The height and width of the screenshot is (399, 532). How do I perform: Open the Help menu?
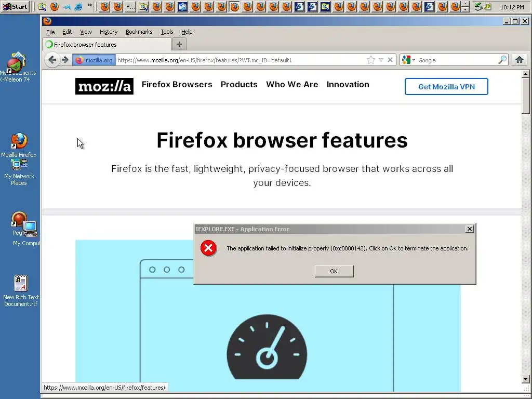click(x=187, y=32)
